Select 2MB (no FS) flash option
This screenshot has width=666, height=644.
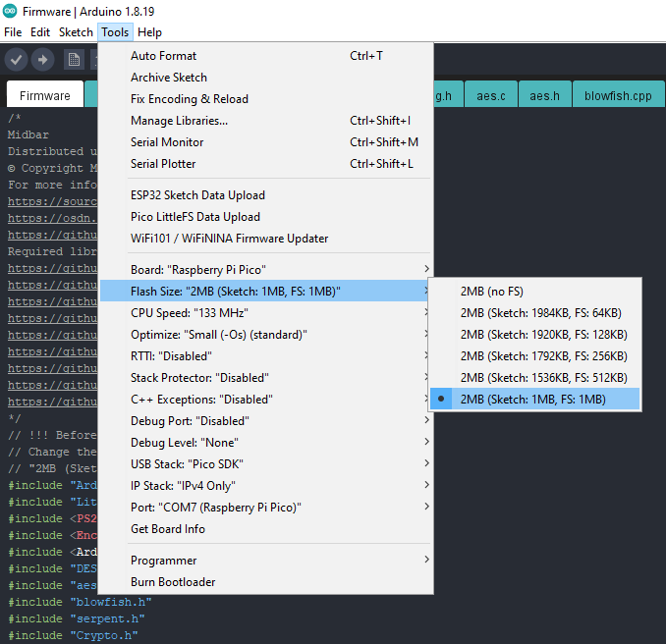click(534, 292)
